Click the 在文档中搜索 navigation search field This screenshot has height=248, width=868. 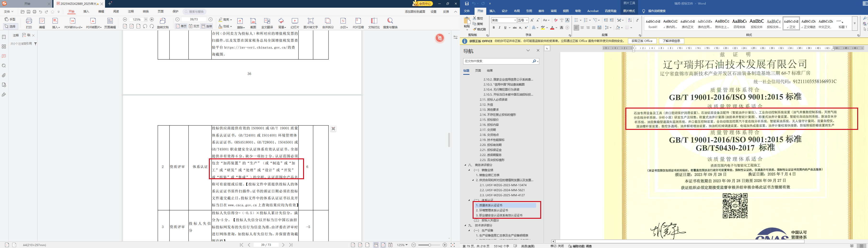pos(497,61)
